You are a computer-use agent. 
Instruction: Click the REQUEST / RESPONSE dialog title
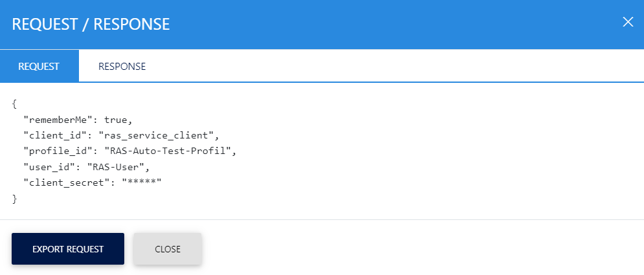(x=91, y=25)
